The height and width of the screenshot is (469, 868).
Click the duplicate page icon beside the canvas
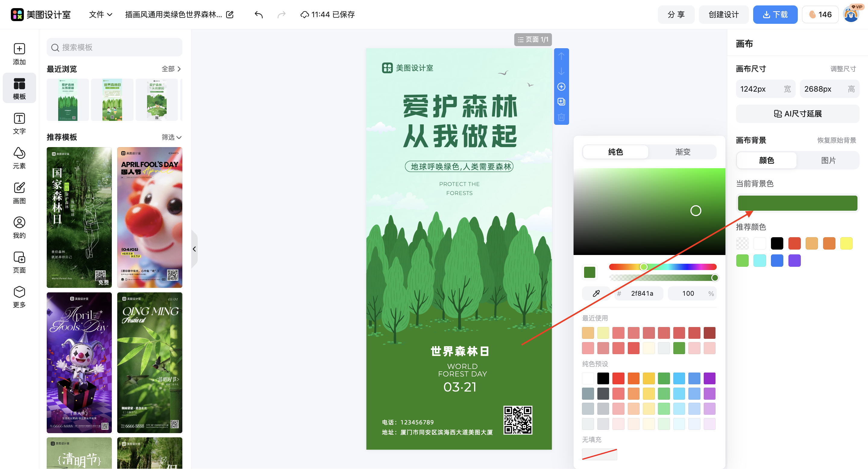click(561, 102)
